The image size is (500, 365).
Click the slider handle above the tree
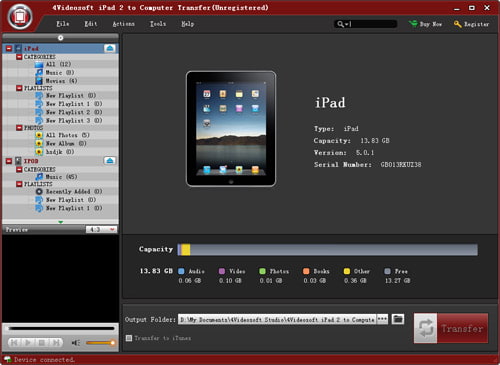tap(60, 38)
